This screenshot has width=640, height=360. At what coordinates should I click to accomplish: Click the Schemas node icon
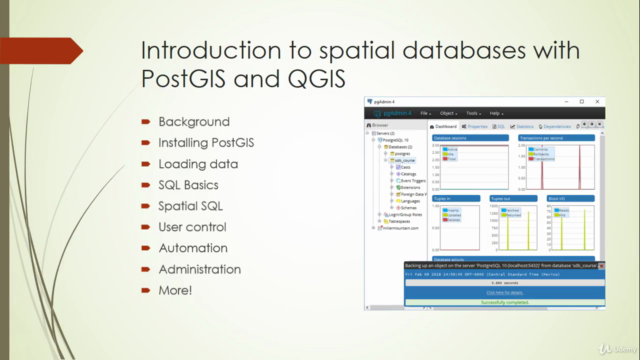click(398, 208)
